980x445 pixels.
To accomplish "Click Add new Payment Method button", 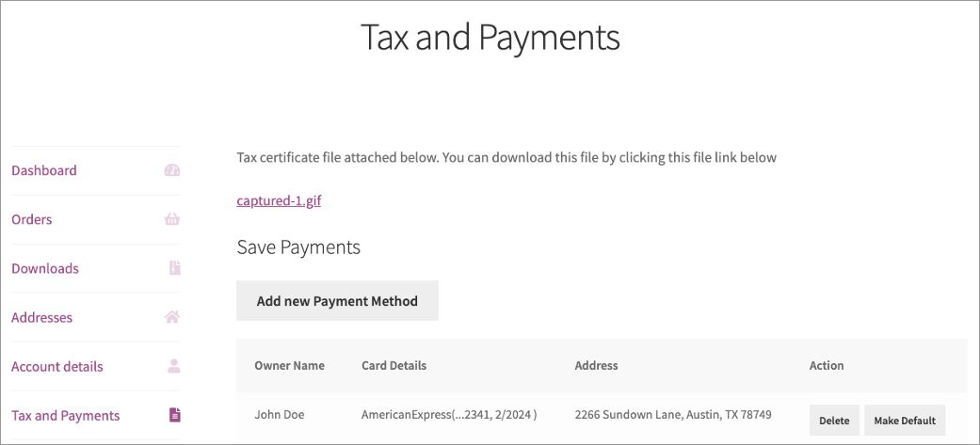I will pos(338,301).
